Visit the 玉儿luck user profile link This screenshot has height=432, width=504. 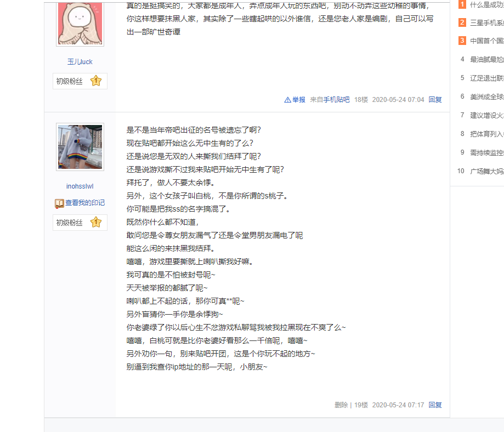click(80, 62)
